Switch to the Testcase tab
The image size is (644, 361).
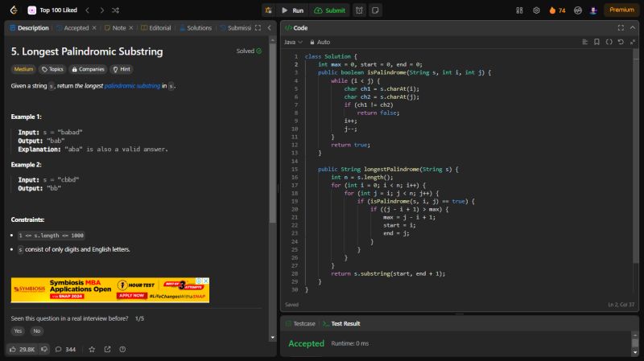tap(300, 324)
